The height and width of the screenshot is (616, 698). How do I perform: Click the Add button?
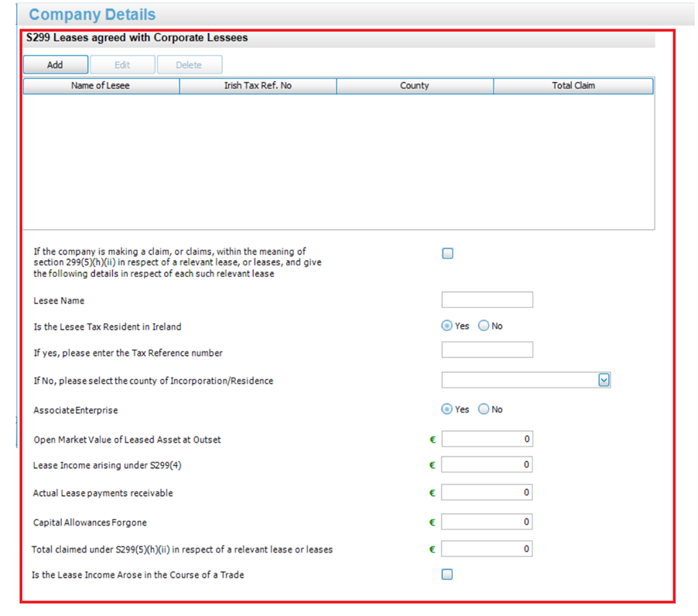click(x=56, y=64)
